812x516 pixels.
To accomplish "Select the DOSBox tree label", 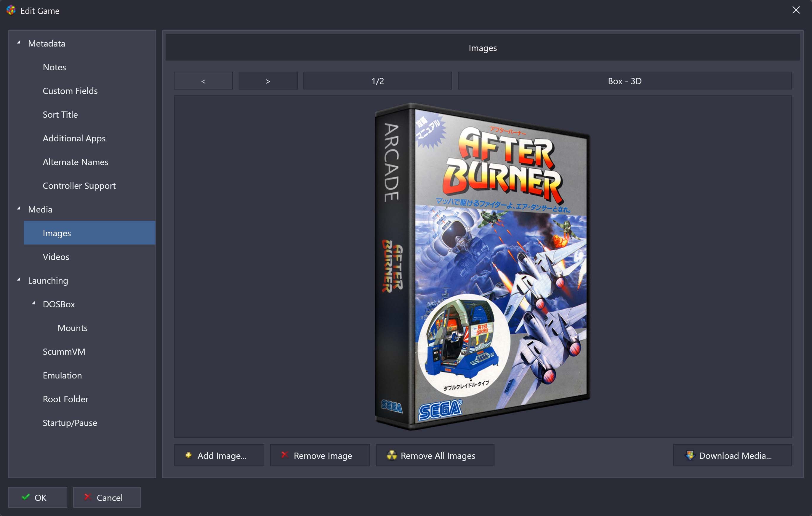I will coord(59,304).
